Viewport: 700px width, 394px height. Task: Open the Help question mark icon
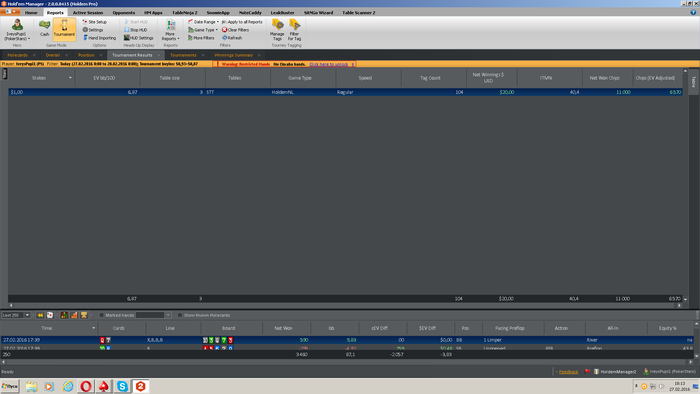point(693,12)
